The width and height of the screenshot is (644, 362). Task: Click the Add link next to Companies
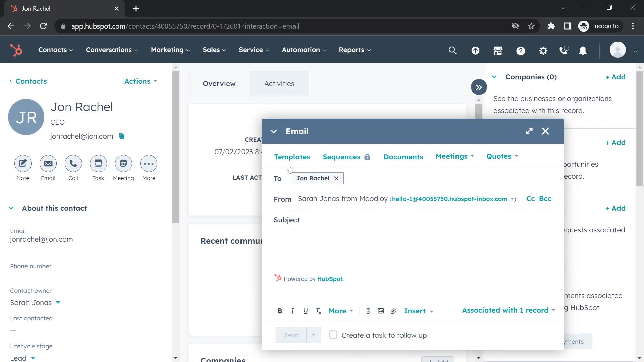click(615, 77)
